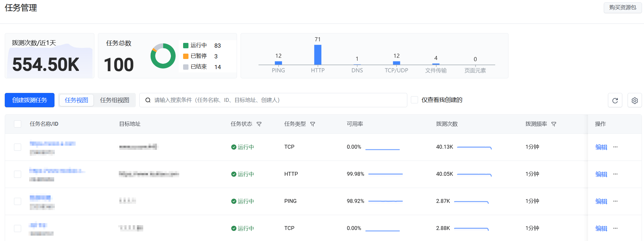Open the 任务类型 filter funnel
The height and width of the screenshot is (241, 644).
coord(313,124)
